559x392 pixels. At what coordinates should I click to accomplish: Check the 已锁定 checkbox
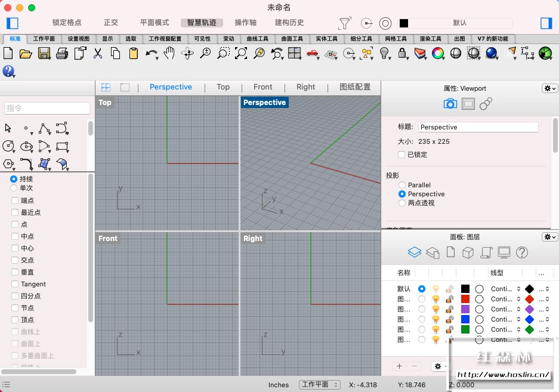coord(402,155)
